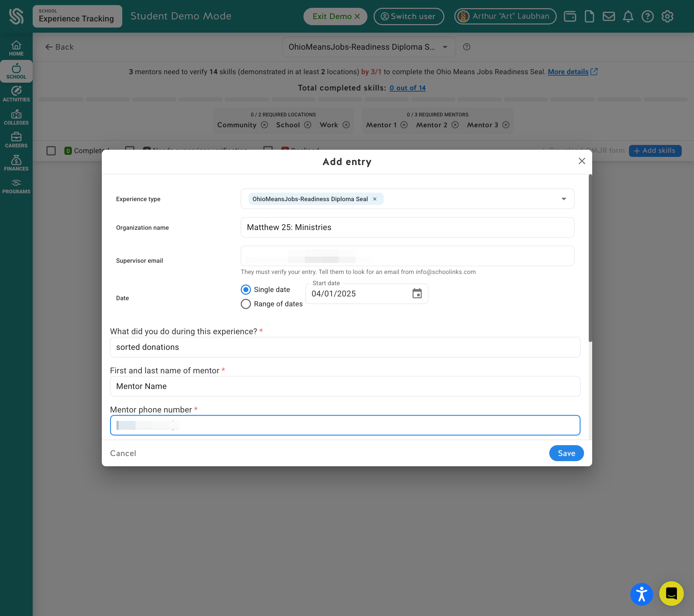Remove OhioMeansJobs-Readiness Diploma Seal chip
The width and height of the screenshot is (694, 616).
click(x=375, y=199)
